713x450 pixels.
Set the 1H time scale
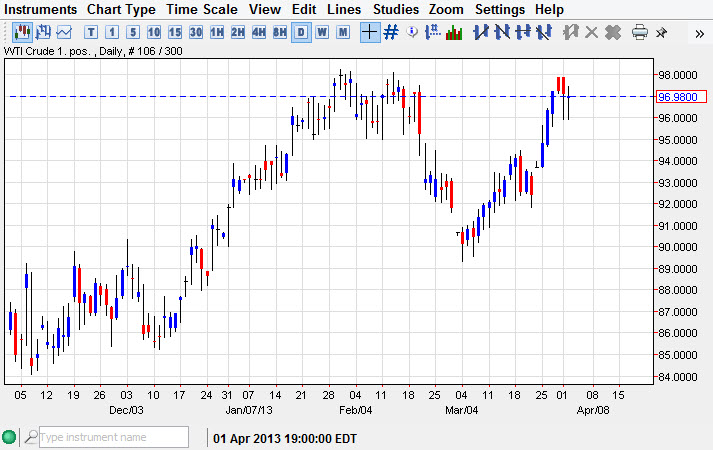pyautogui.click(x=217, y=32)
